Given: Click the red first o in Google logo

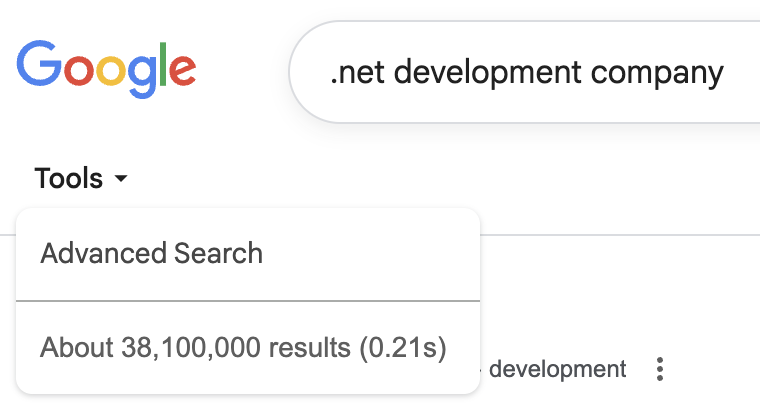Looking at the screenshot, I should 79,70.
